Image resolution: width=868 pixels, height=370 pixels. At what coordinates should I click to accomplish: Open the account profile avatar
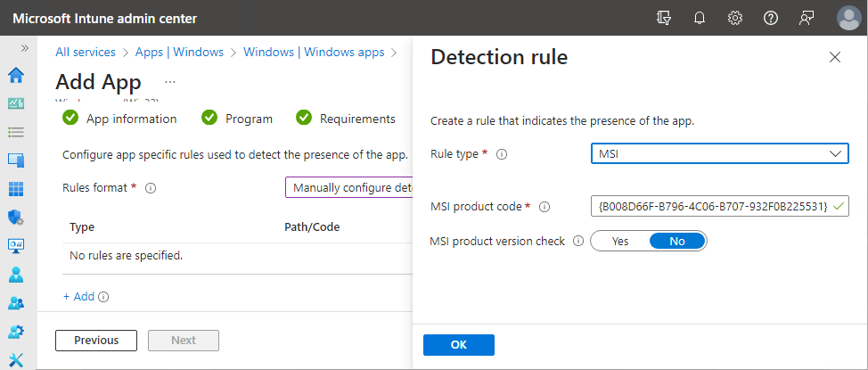(848, 19)
